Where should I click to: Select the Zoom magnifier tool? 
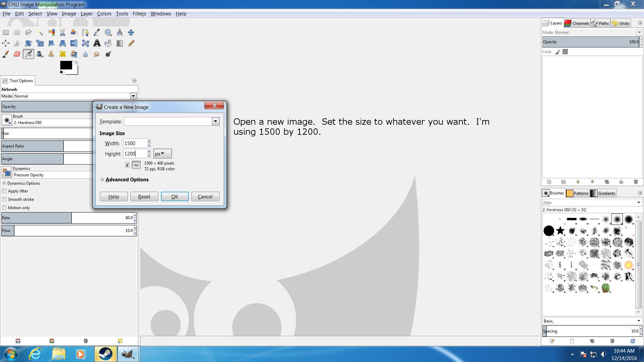tap(108, 33)
